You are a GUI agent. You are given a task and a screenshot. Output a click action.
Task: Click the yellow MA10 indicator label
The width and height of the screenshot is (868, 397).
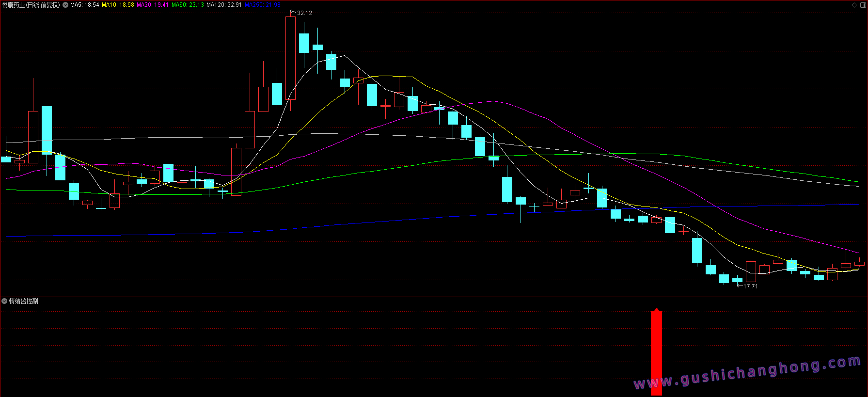(x=118, y=5)
